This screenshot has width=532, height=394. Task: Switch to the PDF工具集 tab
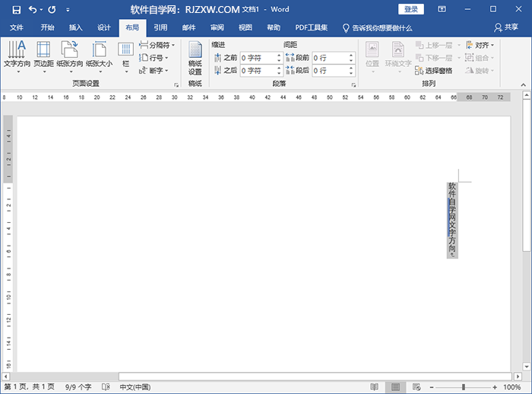point(311,27)
